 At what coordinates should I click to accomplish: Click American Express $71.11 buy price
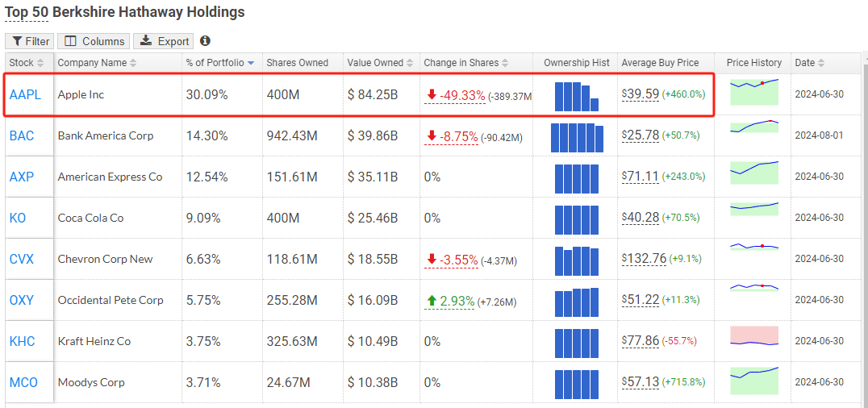pyautogui.click(x=641, y=177)
